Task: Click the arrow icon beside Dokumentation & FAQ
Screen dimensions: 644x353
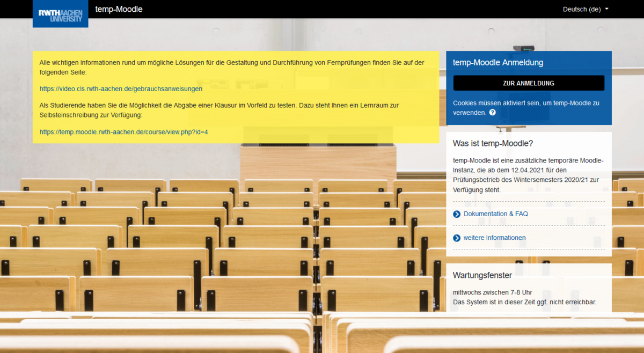Action: click(457, 214)
